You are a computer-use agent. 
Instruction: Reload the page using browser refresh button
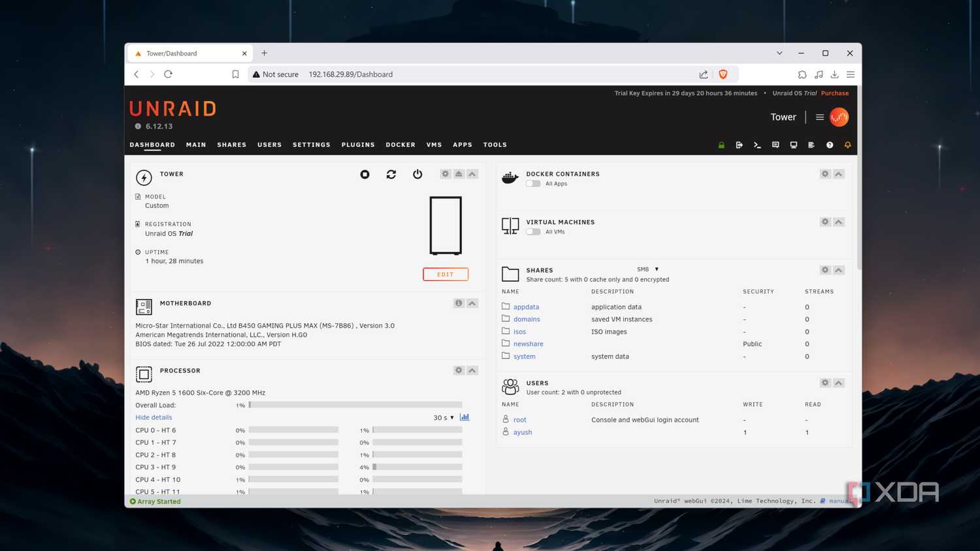(168, 74)
